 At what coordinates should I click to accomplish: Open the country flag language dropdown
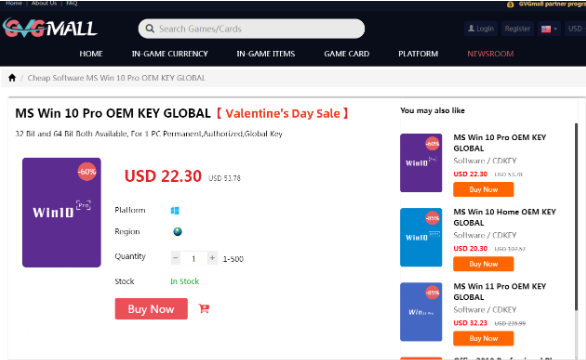[x=549, y=29]
